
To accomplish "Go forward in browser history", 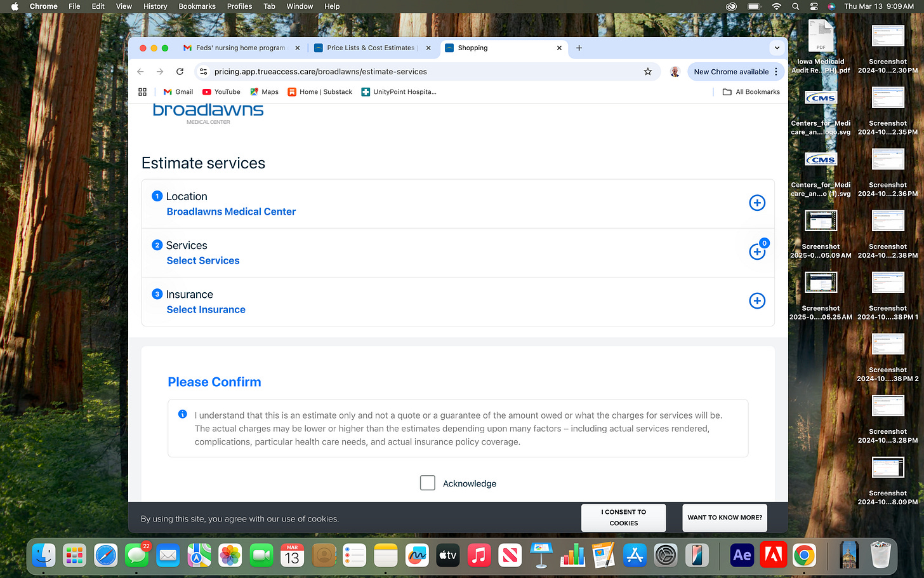I will [160, 72].
